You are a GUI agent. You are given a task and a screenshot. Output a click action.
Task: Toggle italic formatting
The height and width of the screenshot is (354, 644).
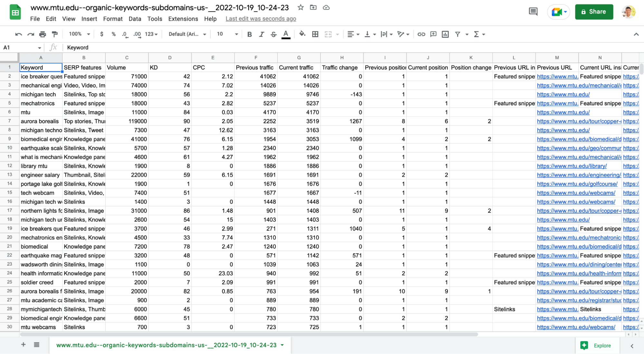261,34
